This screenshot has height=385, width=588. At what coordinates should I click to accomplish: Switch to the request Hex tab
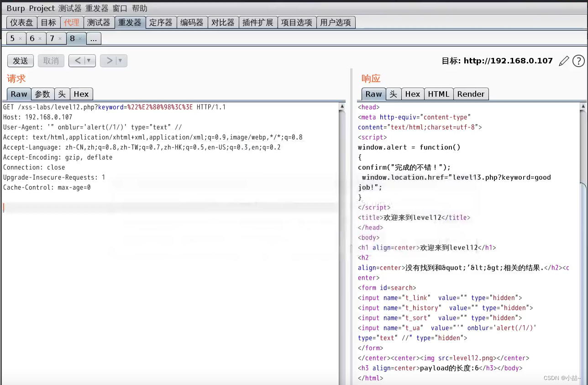click(x=81, y=94)
